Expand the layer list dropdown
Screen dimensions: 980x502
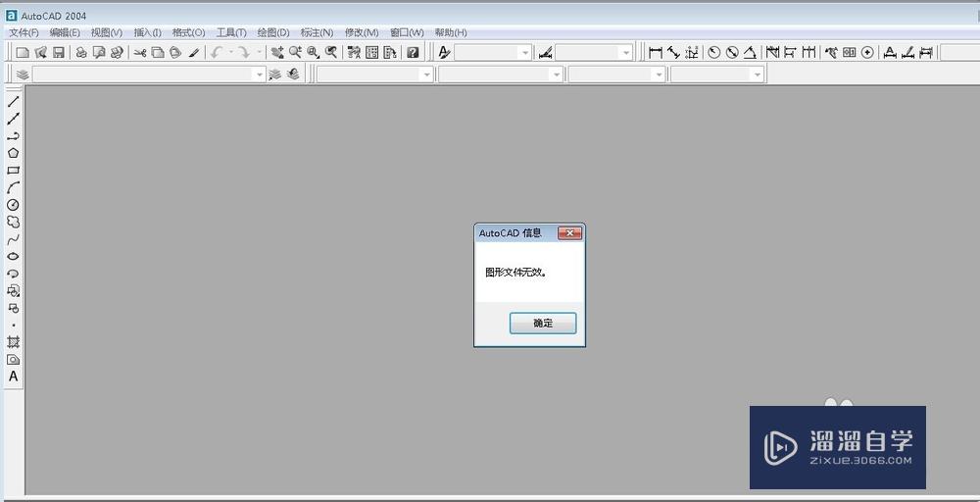260,75
